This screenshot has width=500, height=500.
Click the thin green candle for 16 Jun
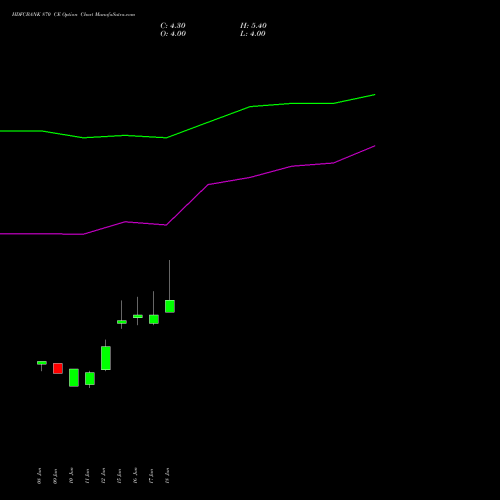point(138,316)
